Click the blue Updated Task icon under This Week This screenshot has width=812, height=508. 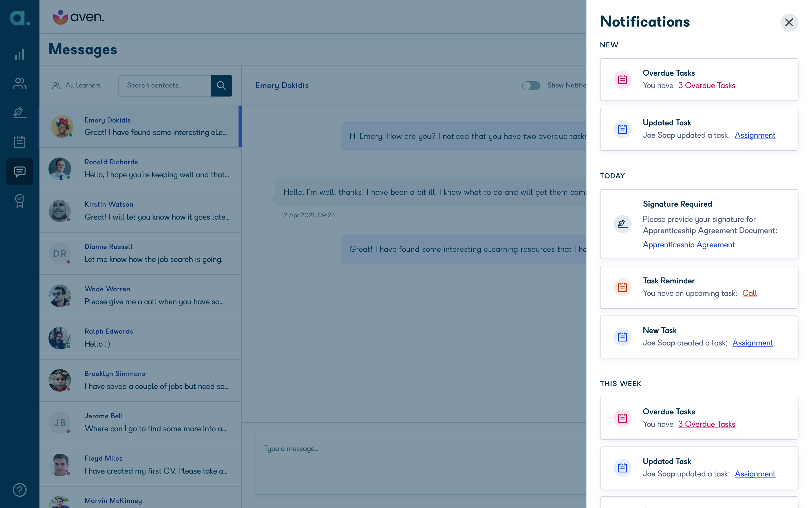pyautogui.click(x=623, y=468)
